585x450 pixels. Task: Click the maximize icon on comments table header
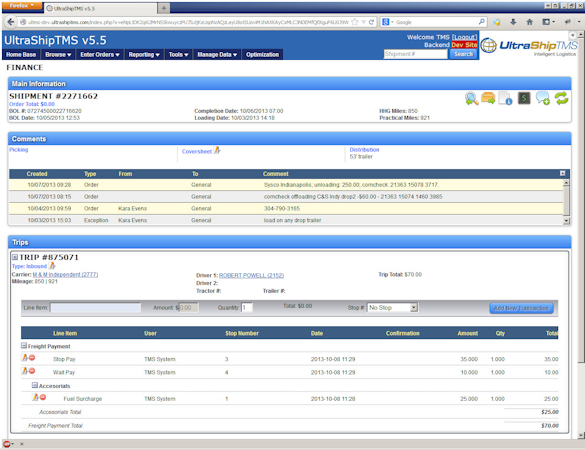pyautogui.click(x=563, y=173)
